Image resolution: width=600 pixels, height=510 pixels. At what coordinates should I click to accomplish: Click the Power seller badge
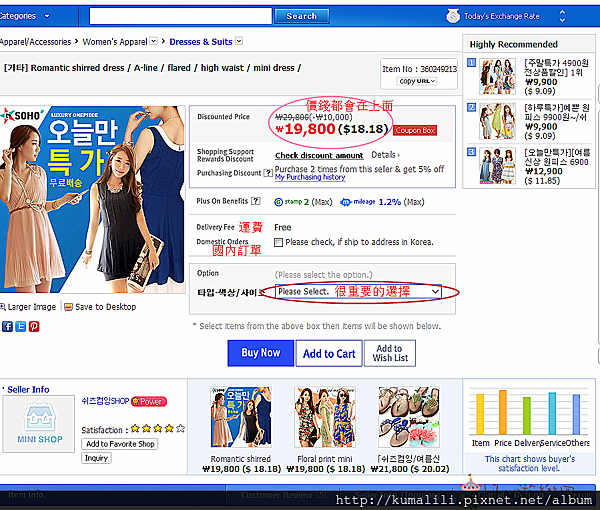coord(149,401)
